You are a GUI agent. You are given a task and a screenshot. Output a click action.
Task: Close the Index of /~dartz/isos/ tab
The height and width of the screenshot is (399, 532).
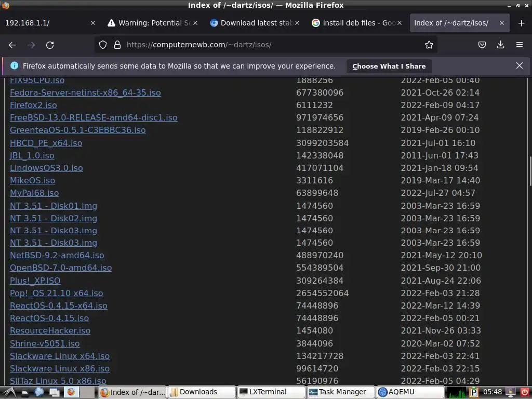coord(502,23)
